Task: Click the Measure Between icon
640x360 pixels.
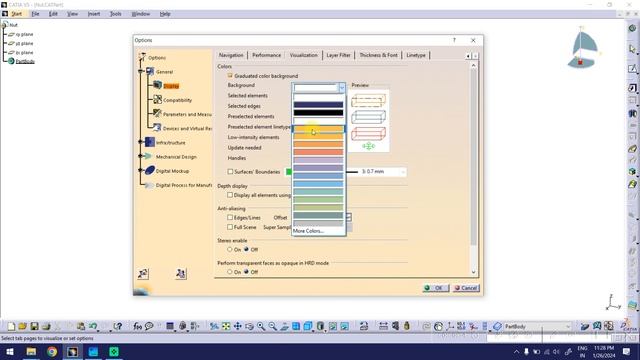Action: click(383, 326)
